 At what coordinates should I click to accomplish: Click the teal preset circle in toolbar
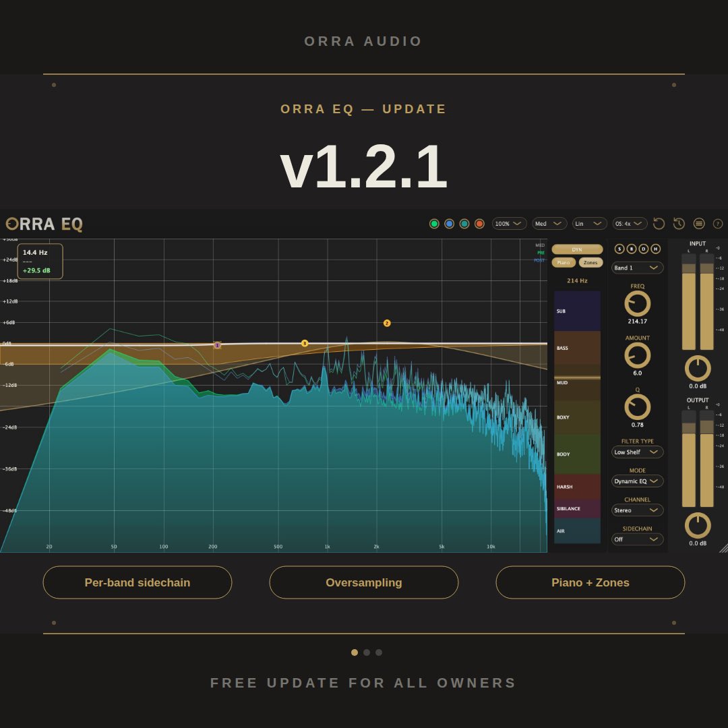(x=464, y=224)
